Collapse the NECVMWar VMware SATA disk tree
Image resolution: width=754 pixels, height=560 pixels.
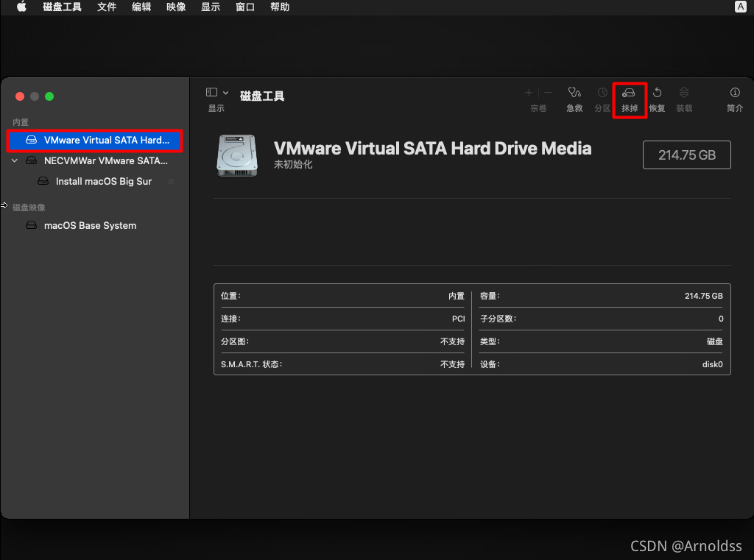[x=15, y=160]
